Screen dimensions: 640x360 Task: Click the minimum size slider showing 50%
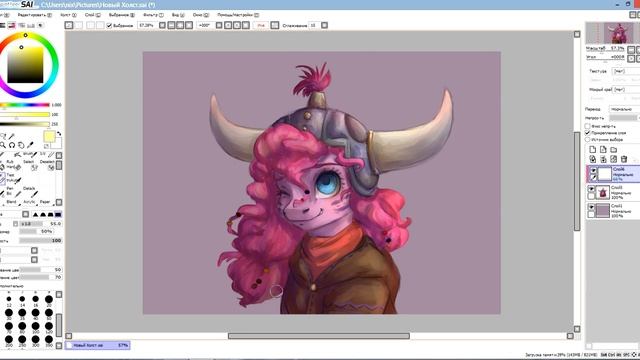pyautogui.click(x=36, y=231)
